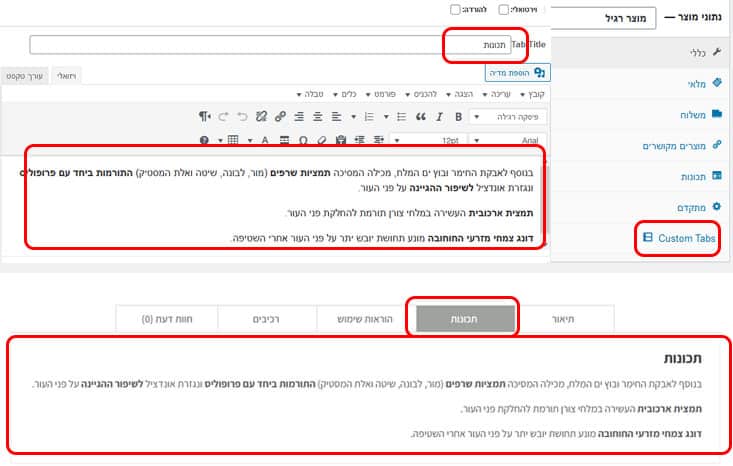Tick the להורדה (downloadable) checkbox

455,9
